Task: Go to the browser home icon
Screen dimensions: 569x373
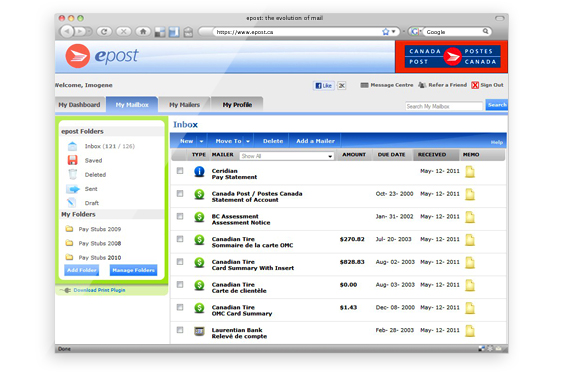Action: tap(143, 32)
